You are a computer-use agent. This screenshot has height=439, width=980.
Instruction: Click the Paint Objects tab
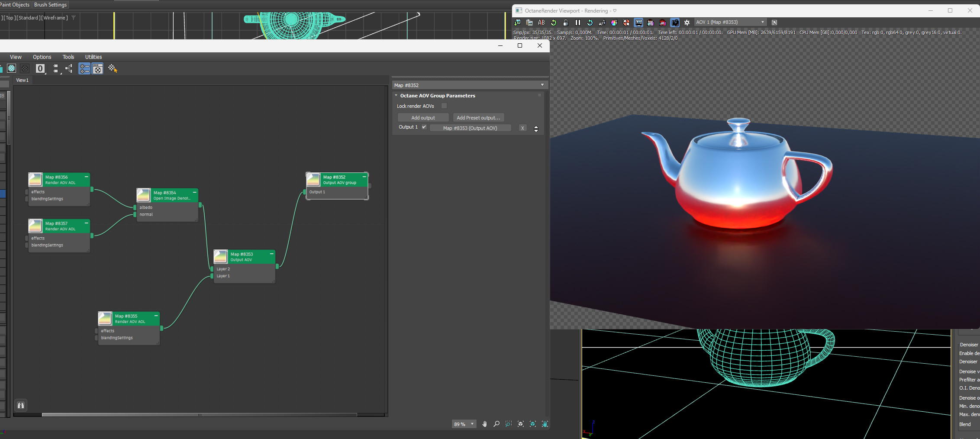(x=15, y=5)
